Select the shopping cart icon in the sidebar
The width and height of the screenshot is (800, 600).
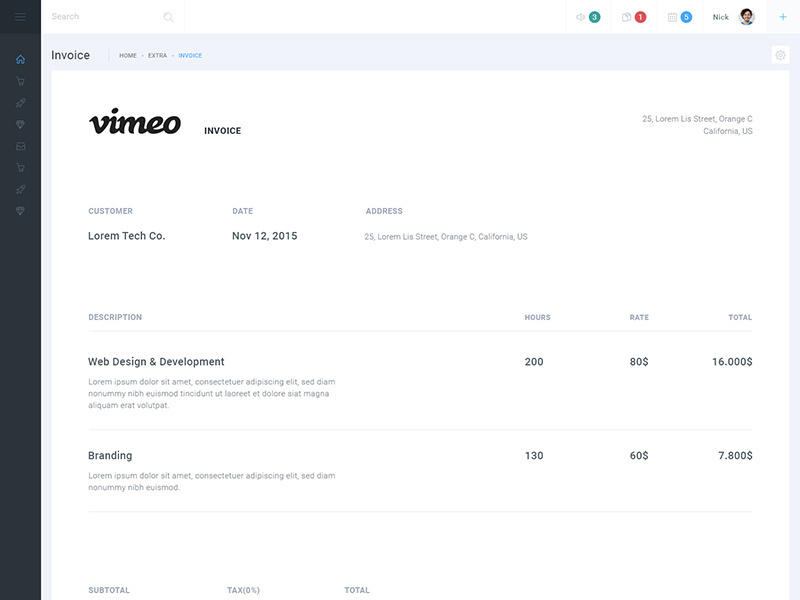pyautogui.click(x=20, y=81)
